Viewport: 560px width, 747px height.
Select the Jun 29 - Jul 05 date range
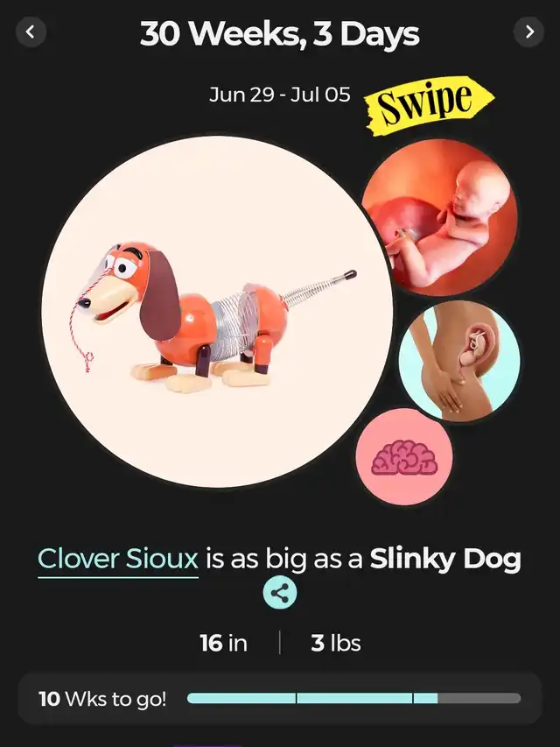click(280, 95)
